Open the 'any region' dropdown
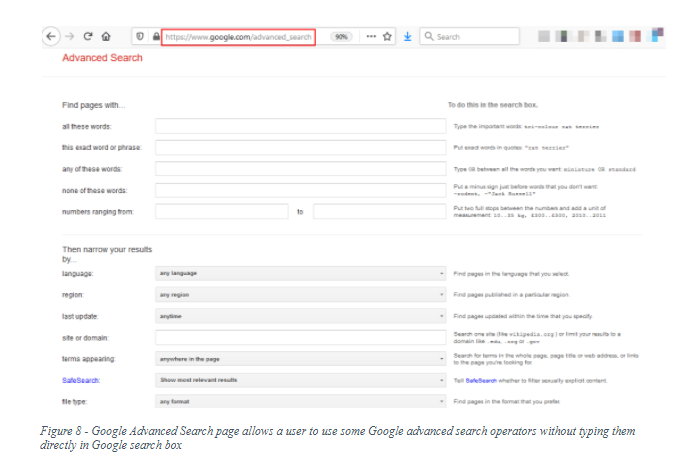Screen dimensions: 698x468 (x=300, y=295)
